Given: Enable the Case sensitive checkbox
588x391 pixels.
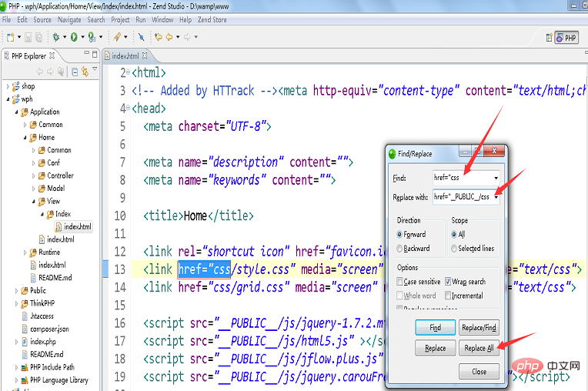Looking at the screenshot, I should 399,281.
